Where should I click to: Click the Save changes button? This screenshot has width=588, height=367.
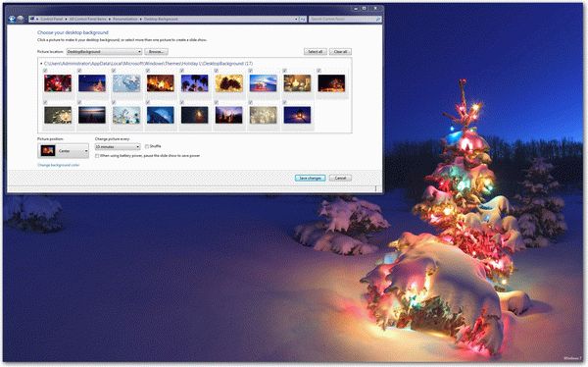tap(310, 178)
